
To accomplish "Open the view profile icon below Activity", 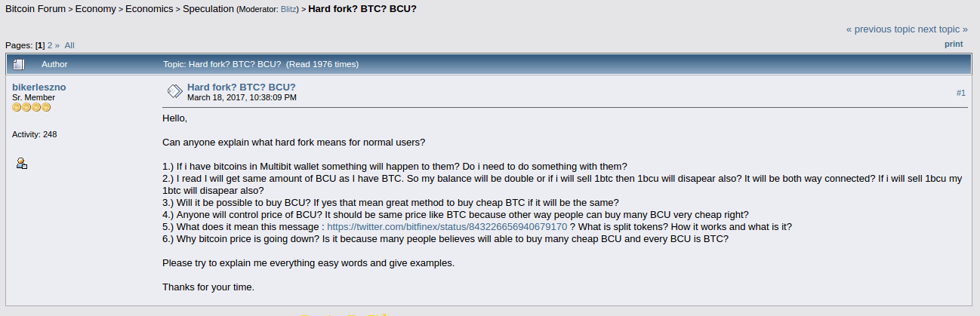I will [22, 163].
